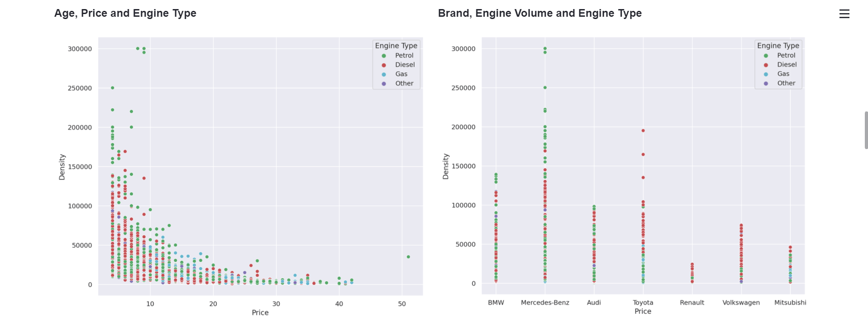The width and height of the screenshot is (868, 333).
Task: Click the BMW category label
Action: point(496,303)
